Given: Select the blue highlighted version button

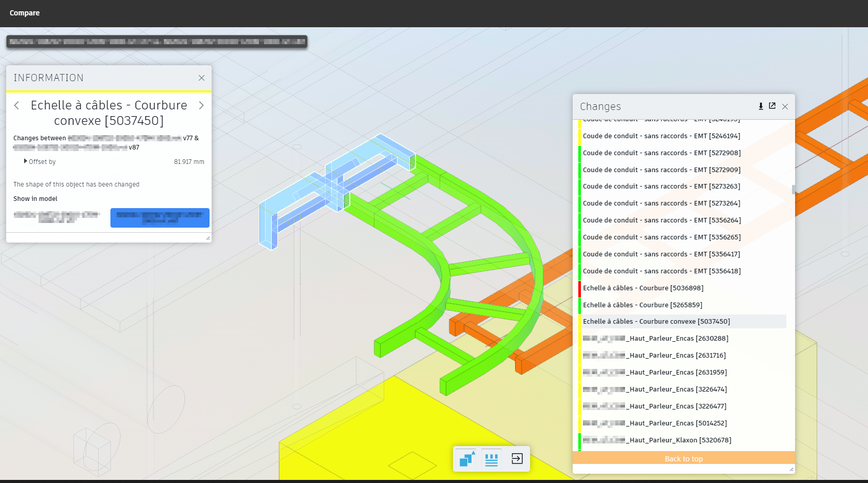Looking at the screenshot, I should 160,218.
